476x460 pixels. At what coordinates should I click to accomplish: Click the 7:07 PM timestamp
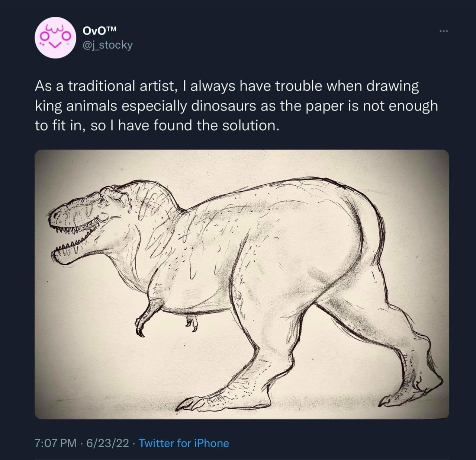pos(55,443)
